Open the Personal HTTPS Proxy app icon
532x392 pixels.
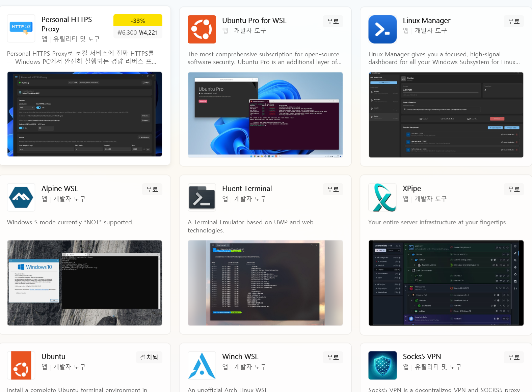(21, 28)
